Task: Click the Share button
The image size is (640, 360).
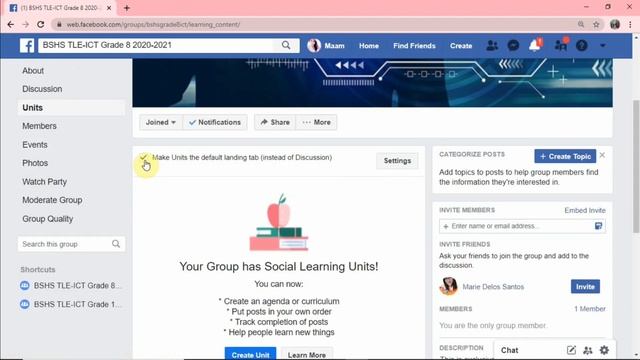Action: pyautogui.click(x=275, y=122)
